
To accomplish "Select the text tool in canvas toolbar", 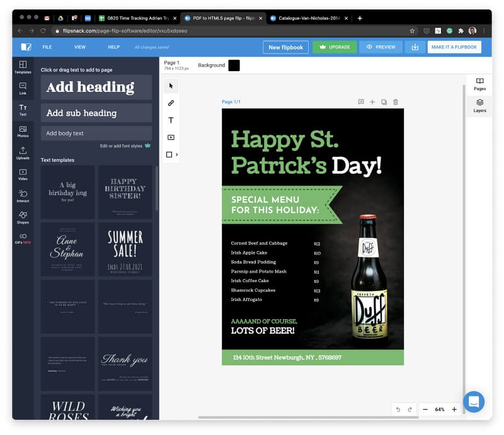I will pos(171,120).
